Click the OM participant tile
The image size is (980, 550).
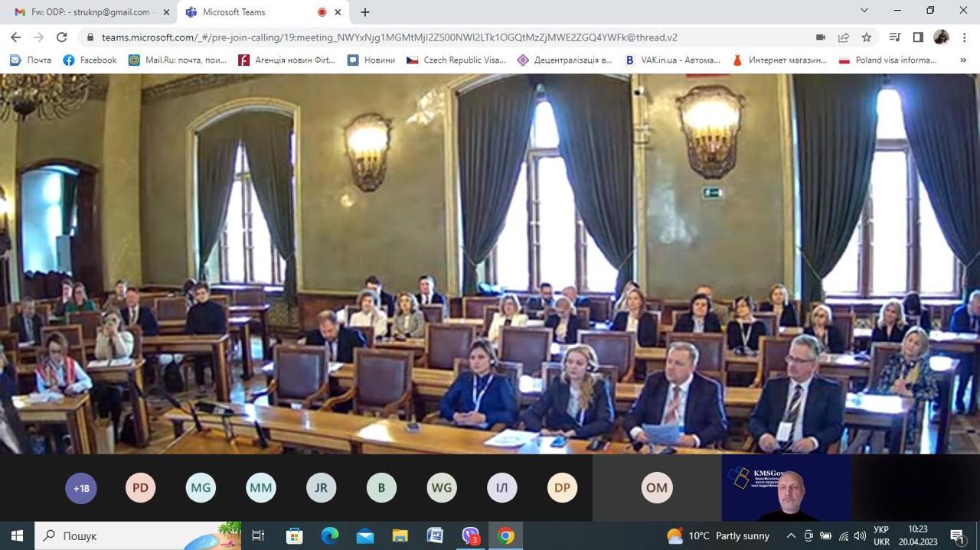(x=656, y=488)
